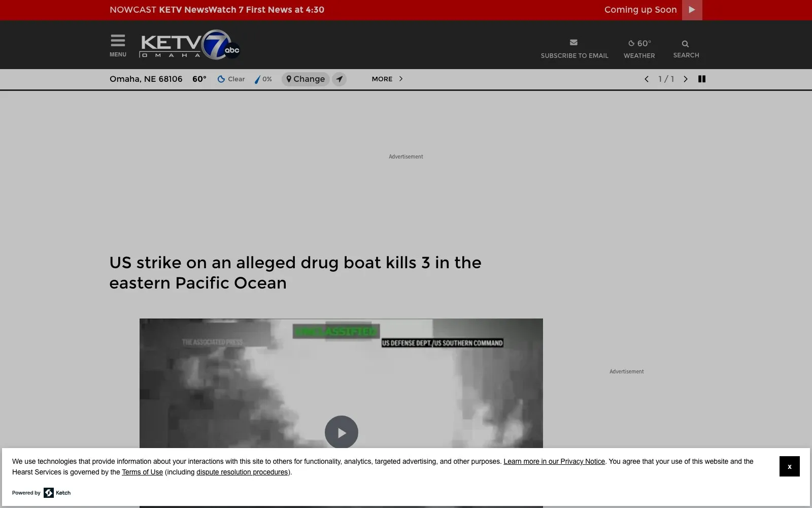
Task: Play the drug boat strike video
Action: pyautogui.click(x=342, y=432)
